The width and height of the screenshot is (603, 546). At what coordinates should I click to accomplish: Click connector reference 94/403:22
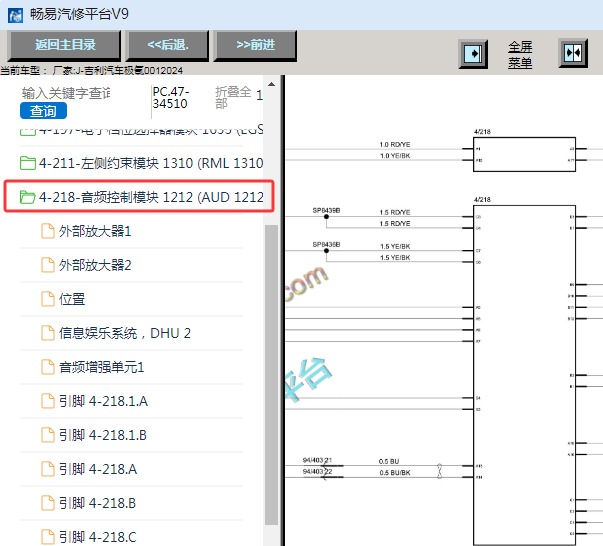[317, 471]
